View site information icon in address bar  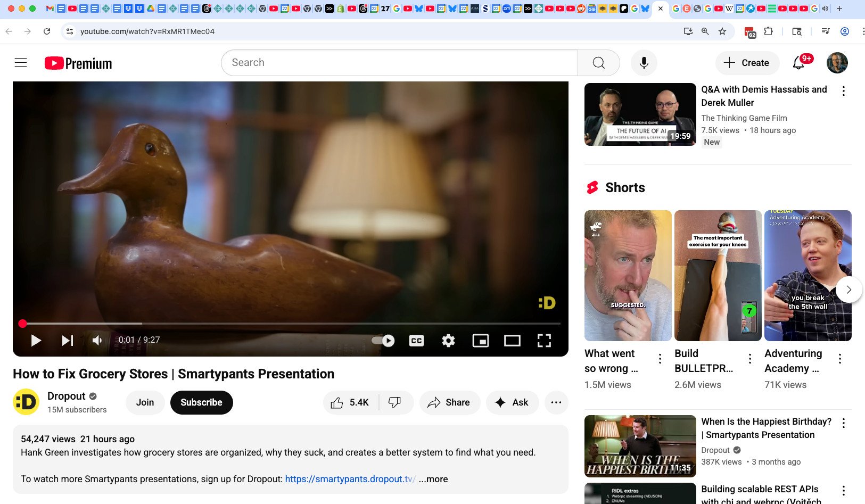[x=70, y=31]
